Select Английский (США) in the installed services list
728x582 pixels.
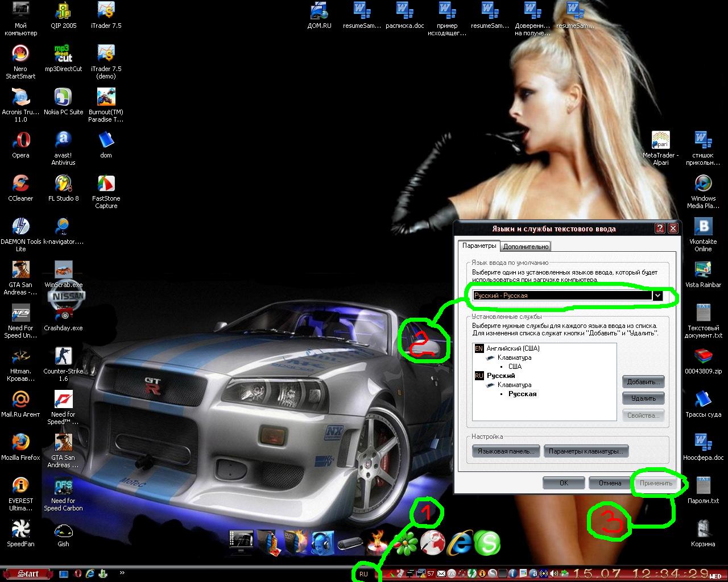[512, 348]
